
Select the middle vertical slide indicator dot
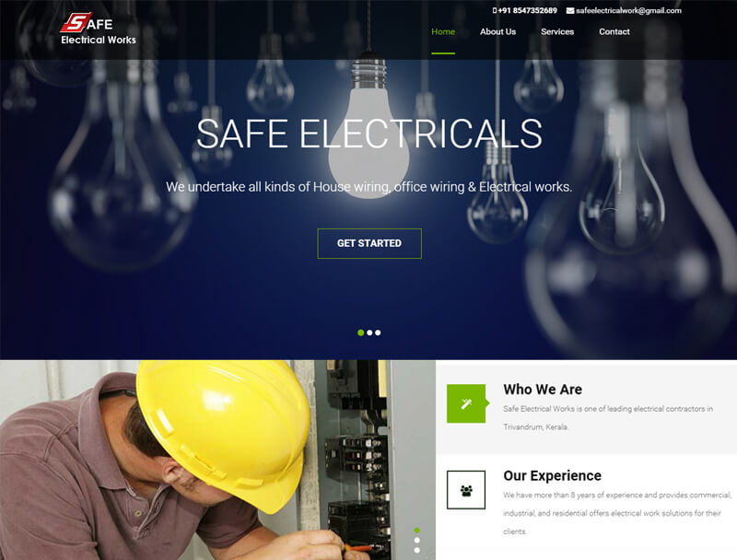[x=417, y=541]
